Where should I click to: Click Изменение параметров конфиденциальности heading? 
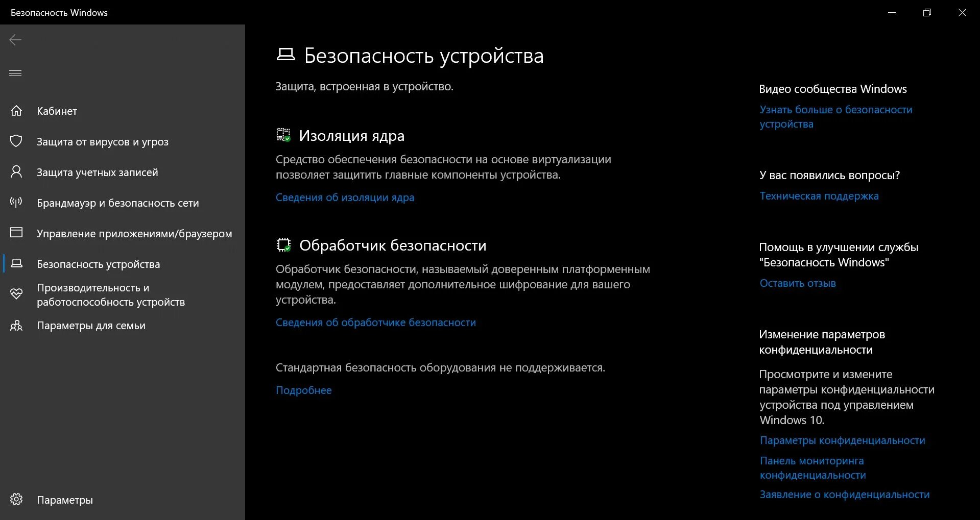point(822,342)
